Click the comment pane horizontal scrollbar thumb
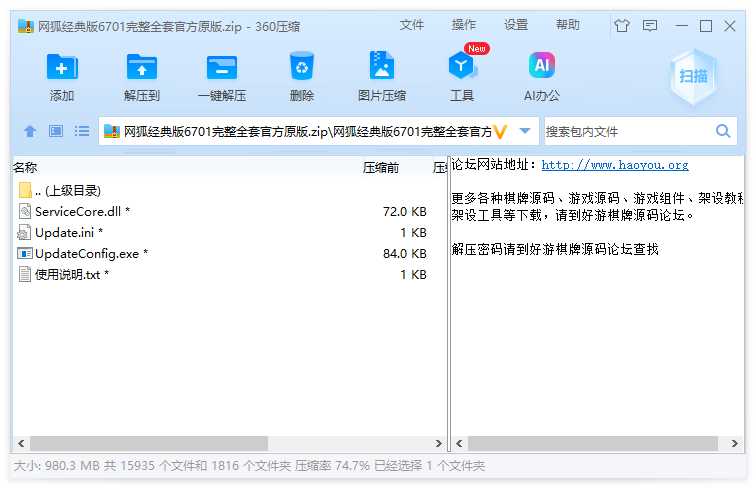The image size is (756, 488). (x=593, y=443)
